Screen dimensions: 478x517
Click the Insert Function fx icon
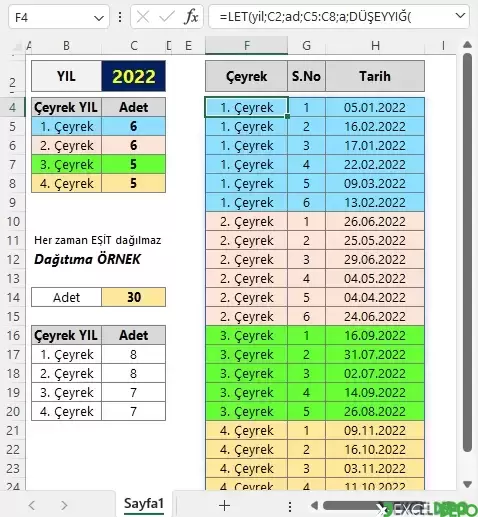[x=191, y=17]
